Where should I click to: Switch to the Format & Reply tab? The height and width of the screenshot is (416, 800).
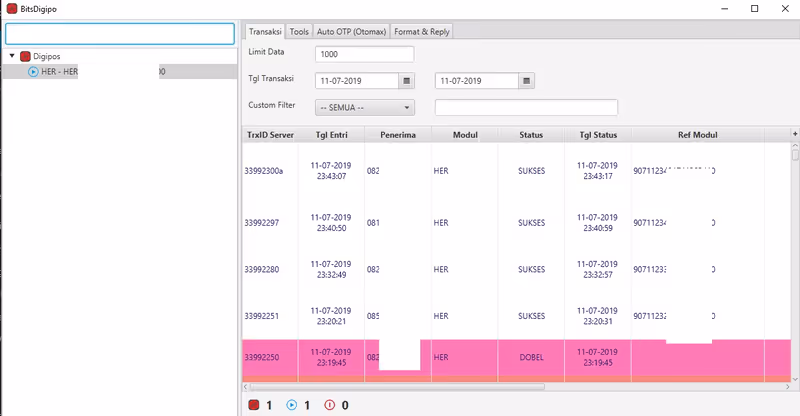[x=422, y=32]
